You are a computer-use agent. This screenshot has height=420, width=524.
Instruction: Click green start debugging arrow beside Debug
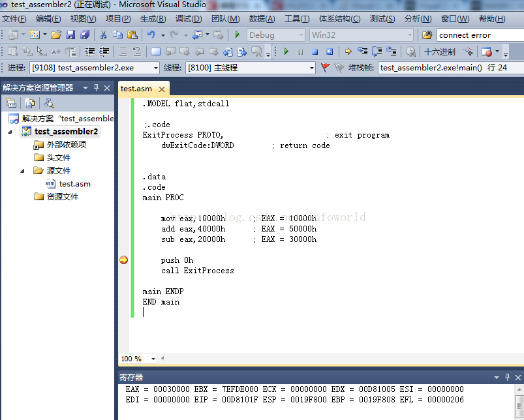click(x=238, y=35)
